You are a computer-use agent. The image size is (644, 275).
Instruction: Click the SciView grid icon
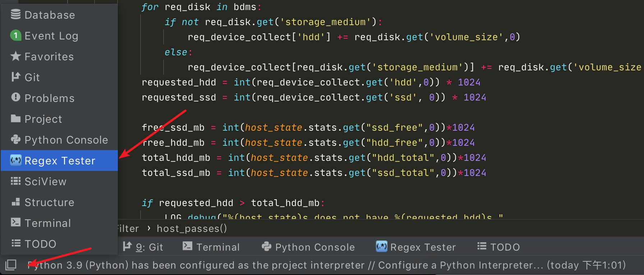point(15,181)
